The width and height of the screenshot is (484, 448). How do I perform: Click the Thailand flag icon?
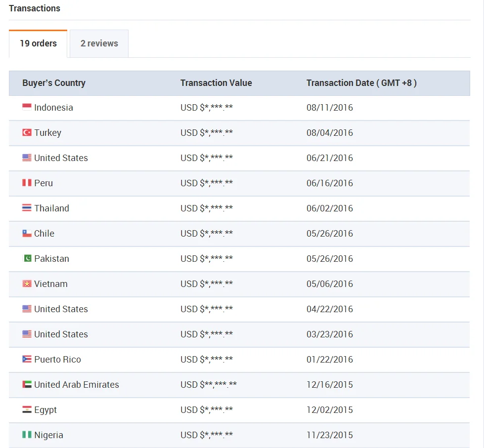(27, 208)
